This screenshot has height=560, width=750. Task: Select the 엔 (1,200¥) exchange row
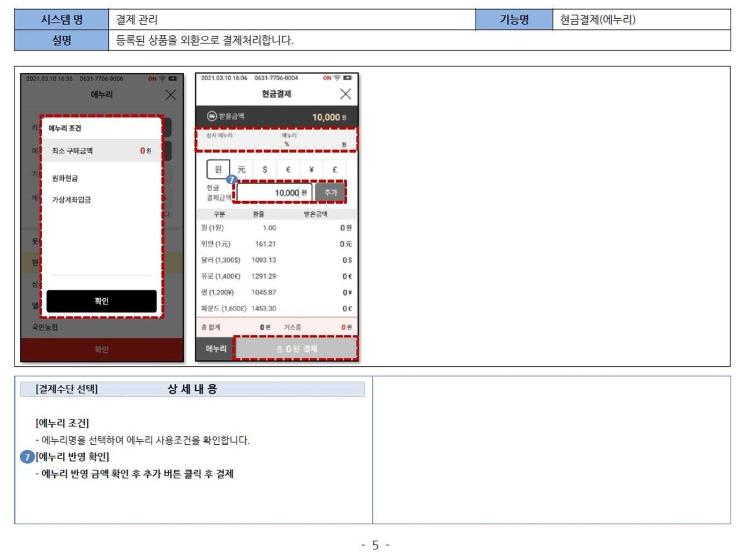[277, 292]
